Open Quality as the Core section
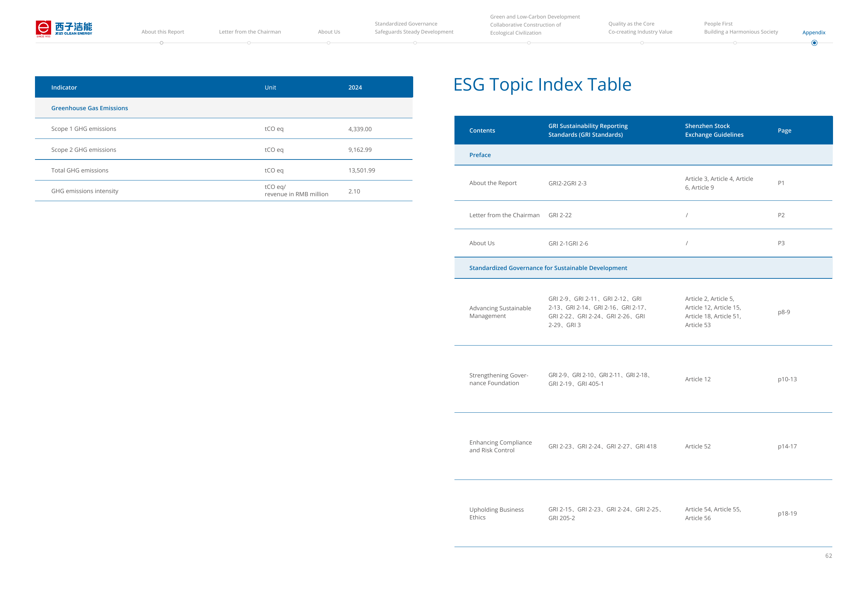 click(640, 28)
